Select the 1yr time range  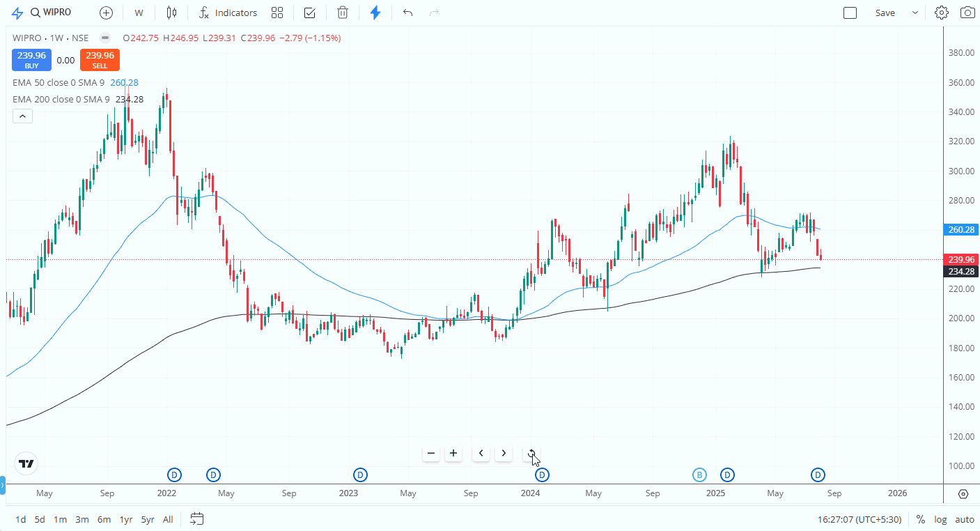click(125, 519)
